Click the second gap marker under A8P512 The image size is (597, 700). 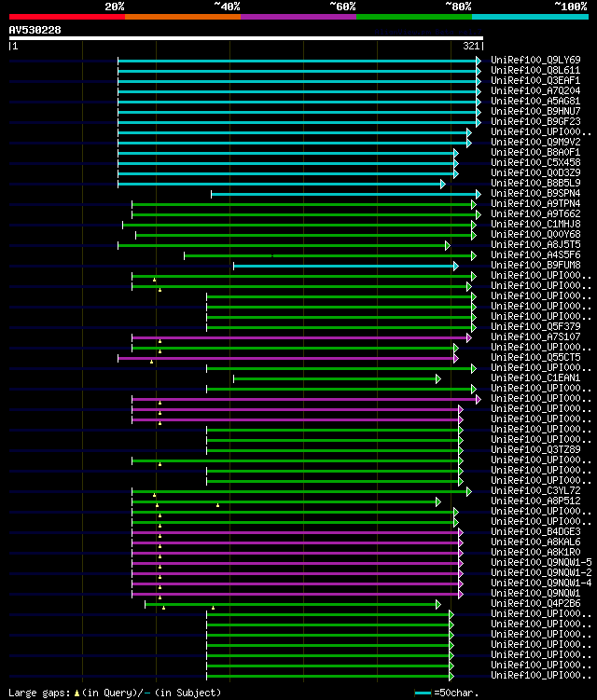click(217, 506)
